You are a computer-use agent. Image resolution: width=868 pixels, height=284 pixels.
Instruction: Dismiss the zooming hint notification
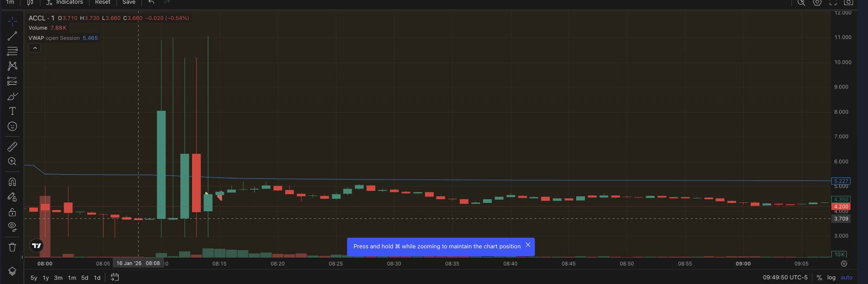[x=528, y=245]
